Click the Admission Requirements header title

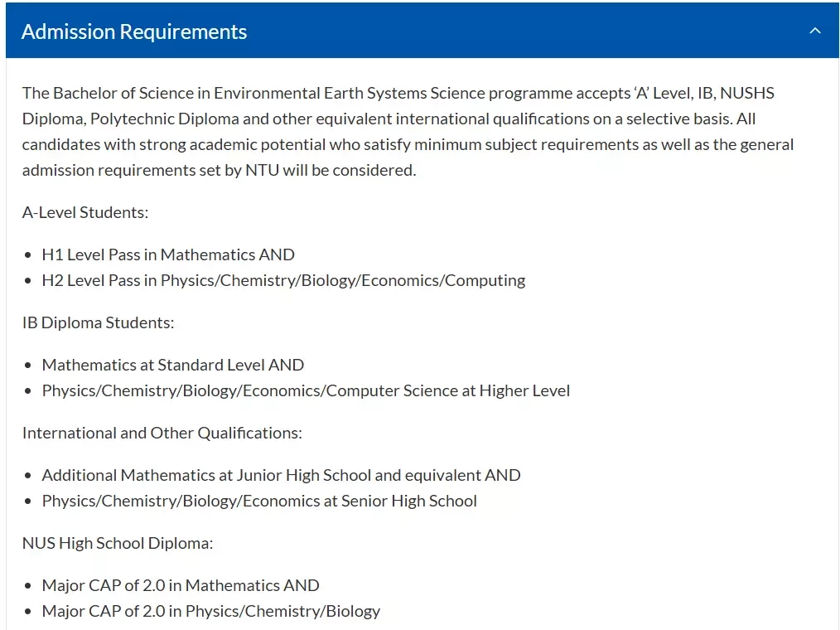coord(134,31)
